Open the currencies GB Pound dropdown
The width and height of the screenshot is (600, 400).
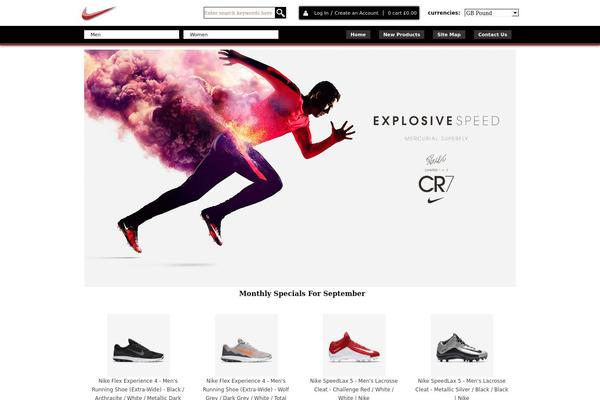coord(491,13)
